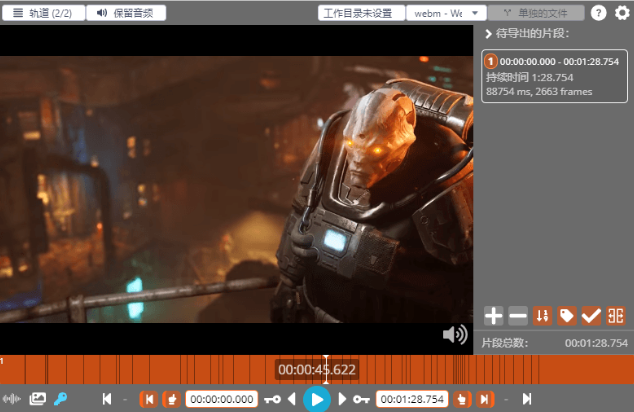Open the help question mark icon

(x=598, y=13)
